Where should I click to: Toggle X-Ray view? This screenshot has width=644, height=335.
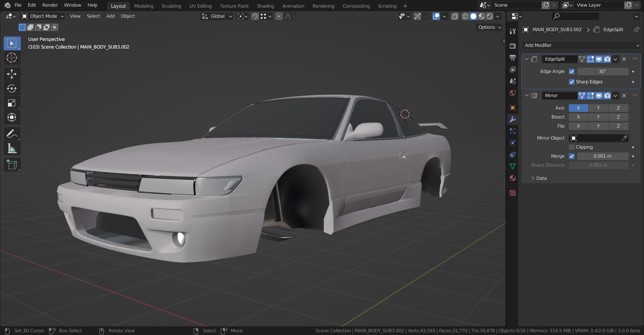455,16
